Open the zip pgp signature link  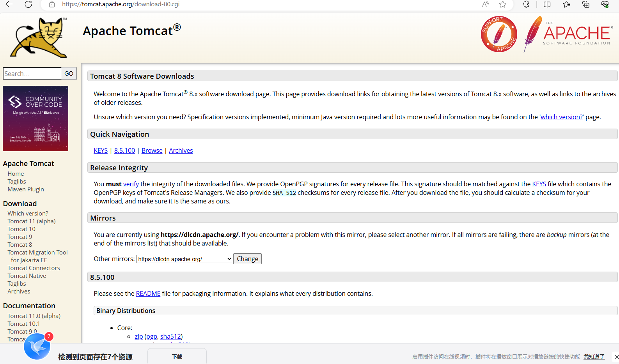[x=152, y=336]
